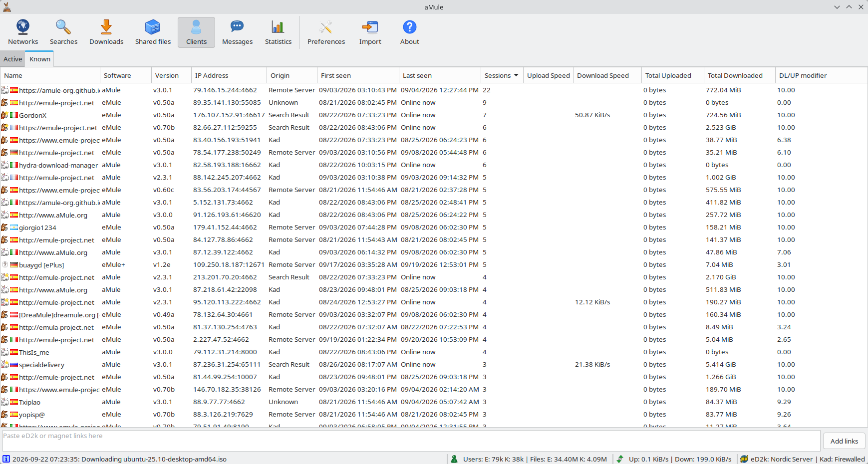Screen dimensions: 868x464
Task: Sort by the Name column header
Action: (x=50, y=75)
